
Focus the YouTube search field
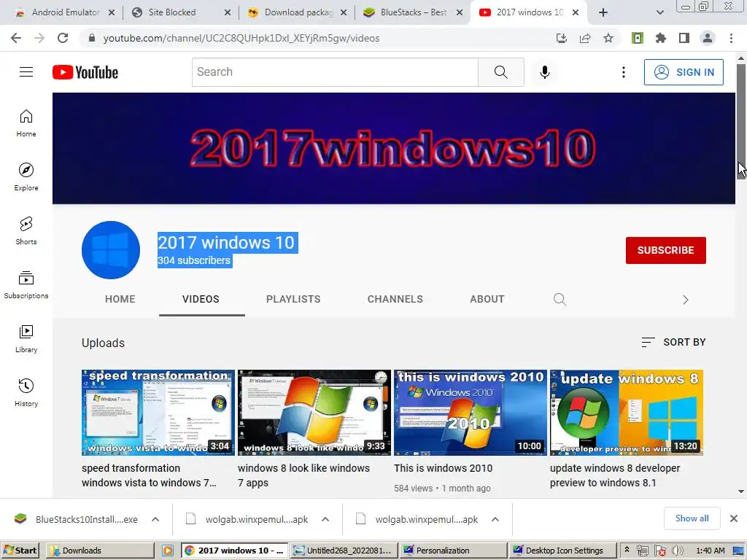[x=335, y=72]
